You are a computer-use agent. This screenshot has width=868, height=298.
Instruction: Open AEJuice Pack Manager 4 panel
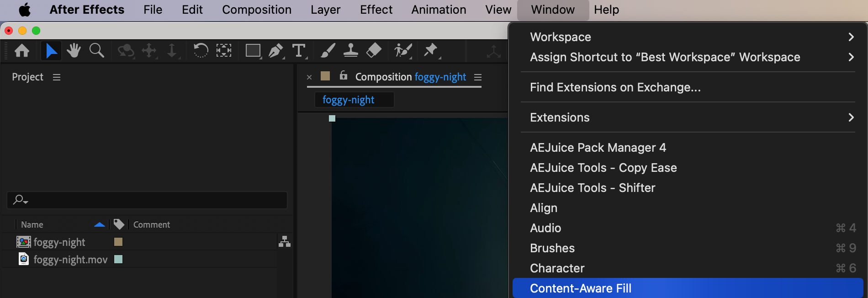pos(688,148)
